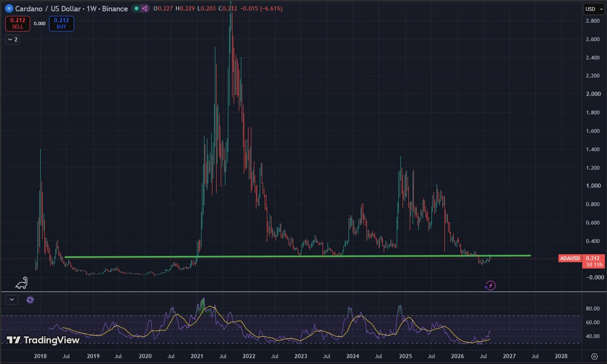Click 1.000 on the price scale
The image size is (607, 364).
pyautogui.click(x=593, y=186)
